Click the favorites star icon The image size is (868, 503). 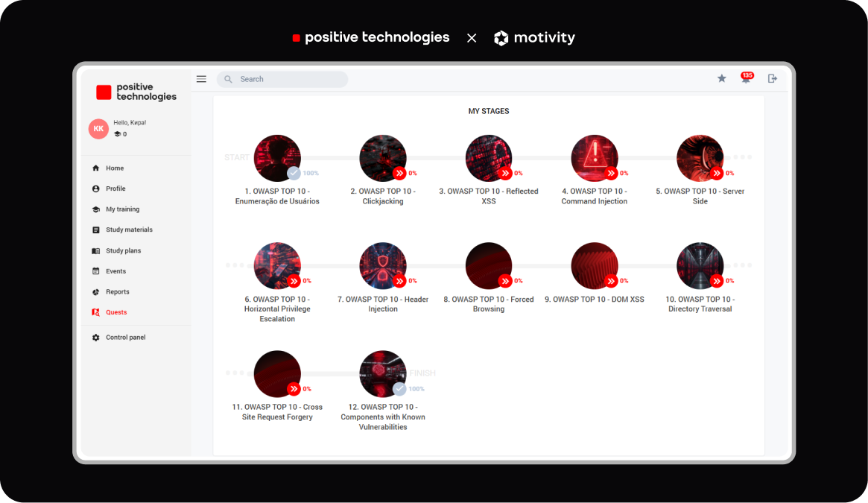721,78
